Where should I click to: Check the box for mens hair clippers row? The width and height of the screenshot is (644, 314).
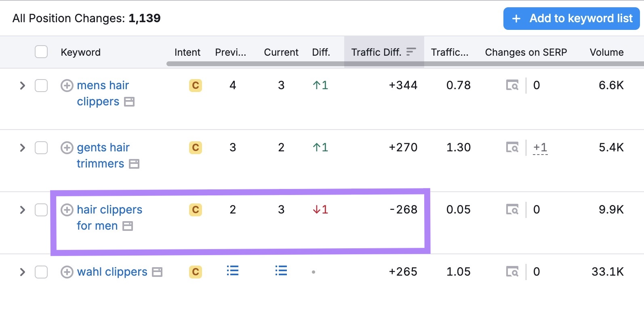[x=41, y=86]
